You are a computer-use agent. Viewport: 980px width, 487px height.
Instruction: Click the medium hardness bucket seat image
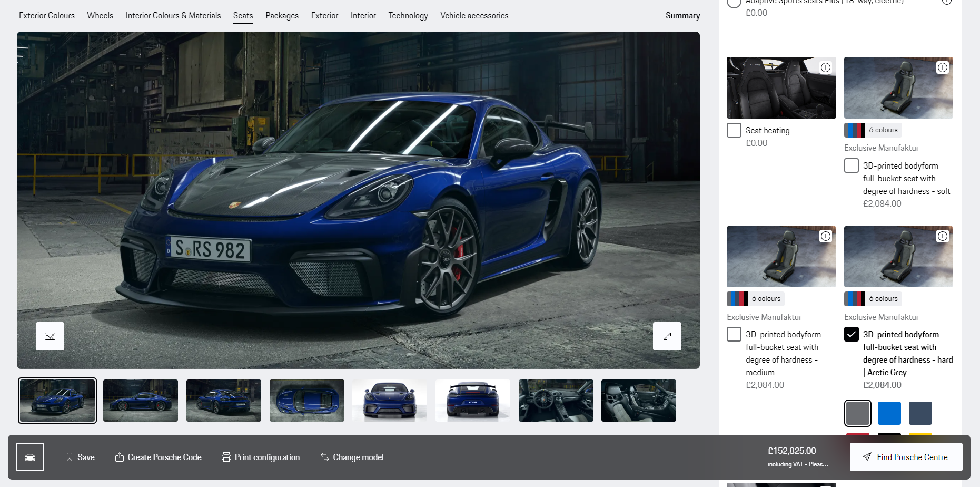pyautogui.click(x=781, y=257)
